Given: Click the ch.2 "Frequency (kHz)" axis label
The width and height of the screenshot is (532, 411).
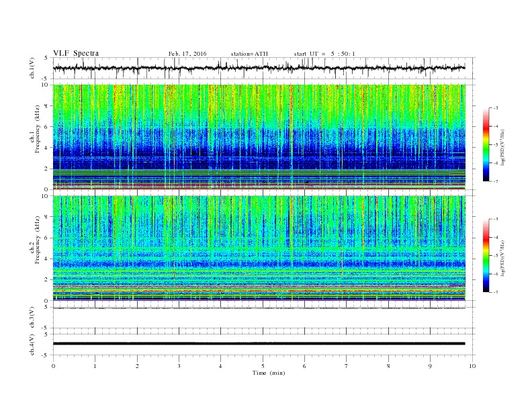Looking at the screenshot, I should [38, 240].
